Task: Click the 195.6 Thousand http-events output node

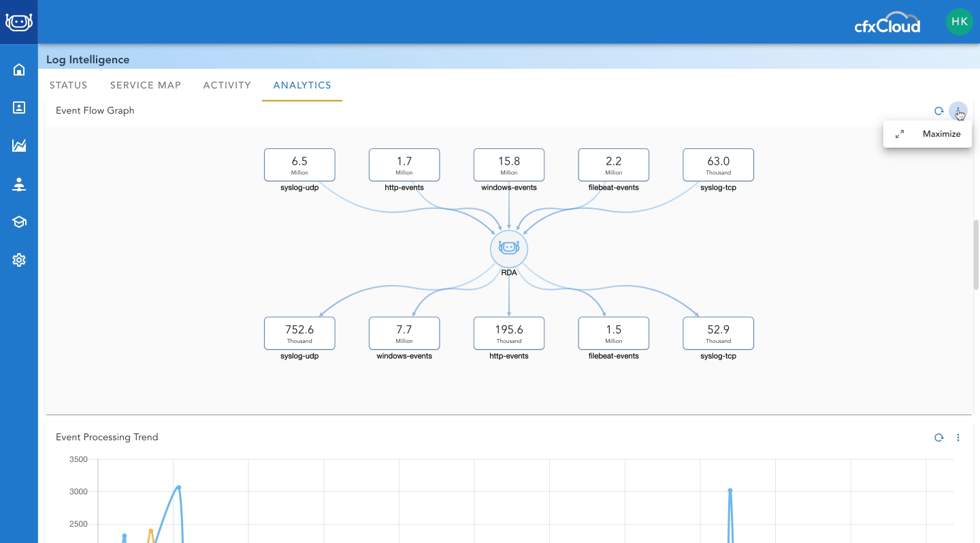Action: pos(509,333)
